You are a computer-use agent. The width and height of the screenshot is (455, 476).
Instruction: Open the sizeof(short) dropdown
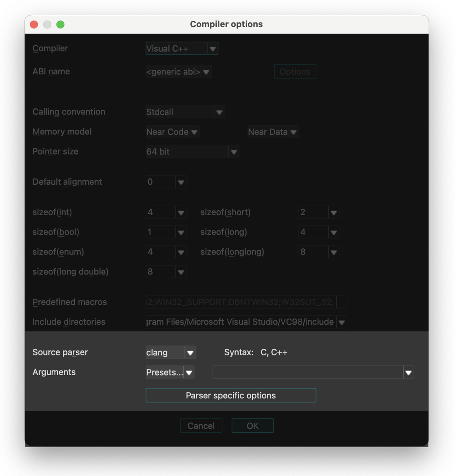click(333, 212)
